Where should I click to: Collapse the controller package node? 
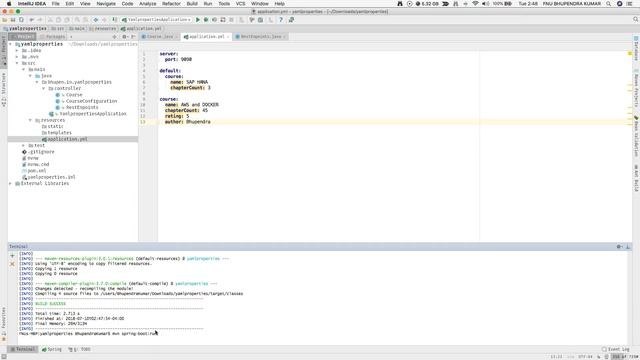coord(44,89)
